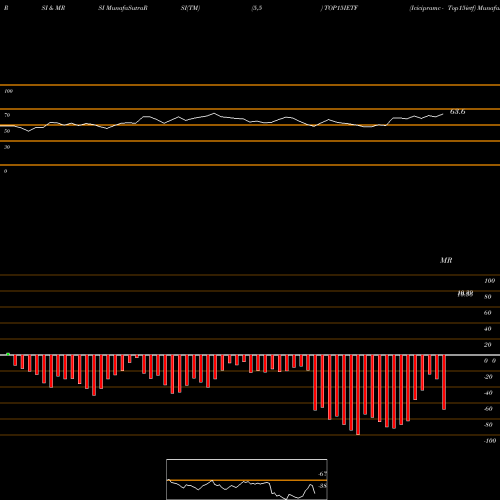Select the MR axis label 20

click(488, 345)
